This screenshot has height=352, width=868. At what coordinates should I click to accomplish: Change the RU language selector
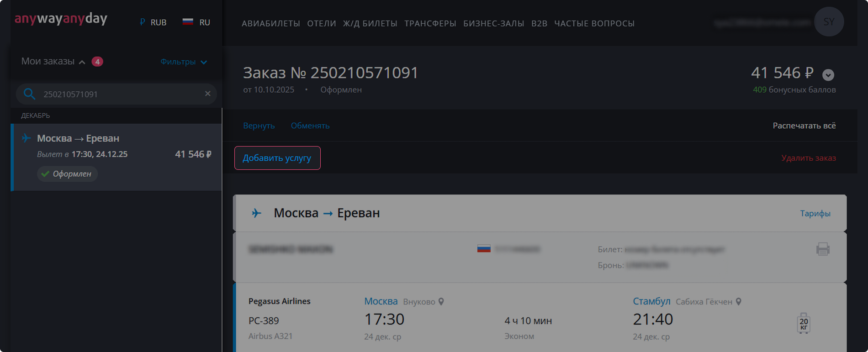pos(196,22)
